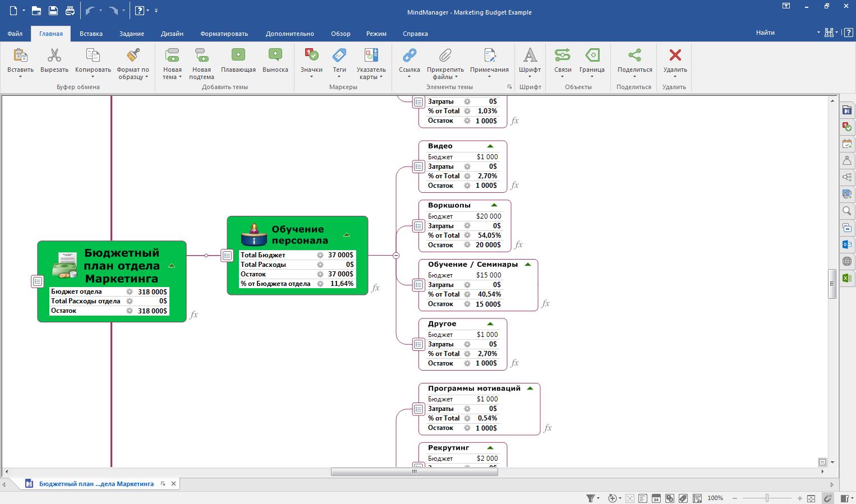Open the Удалить dropdown arrow
The width and height of the screenshot is (856, 504).
(675, 77)
